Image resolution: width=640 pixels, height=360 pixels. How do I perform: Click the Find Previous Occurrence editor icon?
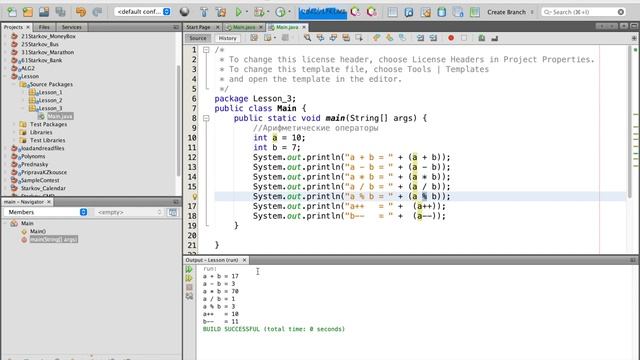click(320, 38)
